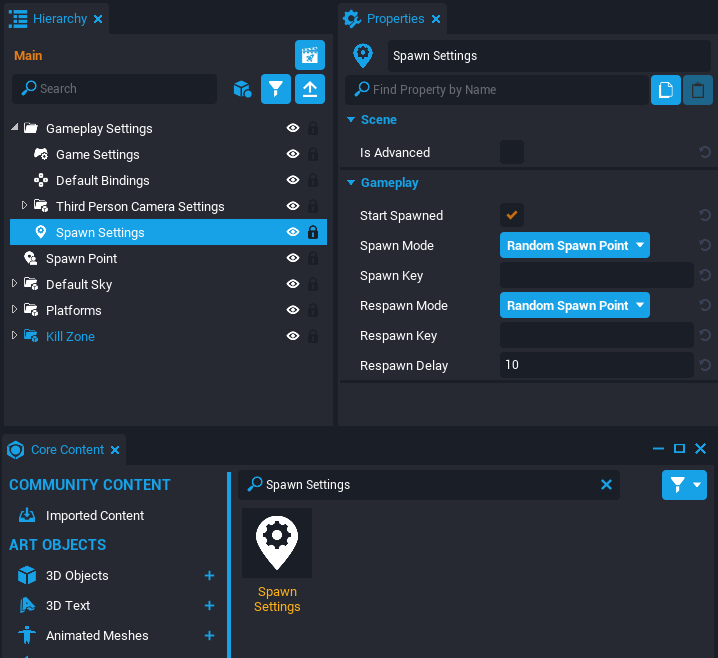This screenshot has width=718, height=658.
Task: Add 3D Objects using the plus icon
Action: tap(209, 576)
